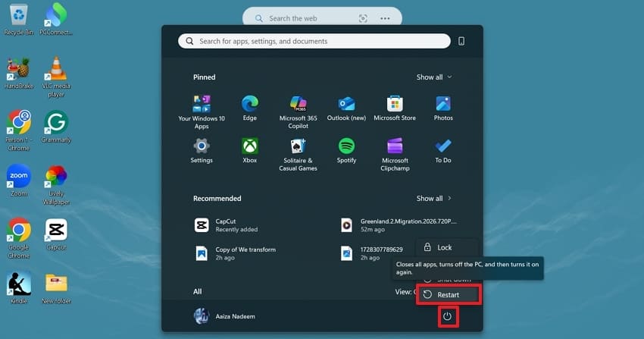Screen dimensions: 644x339
Task: Open the Copy of We transform file
Action: click(235, 253)
